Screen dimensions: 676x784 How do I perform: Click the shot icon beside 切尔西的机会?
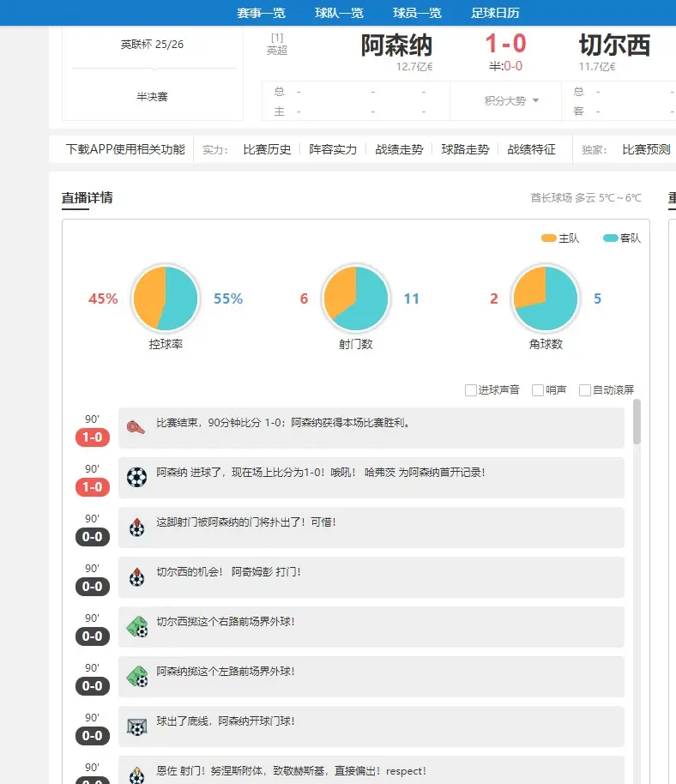pos(136,576)
